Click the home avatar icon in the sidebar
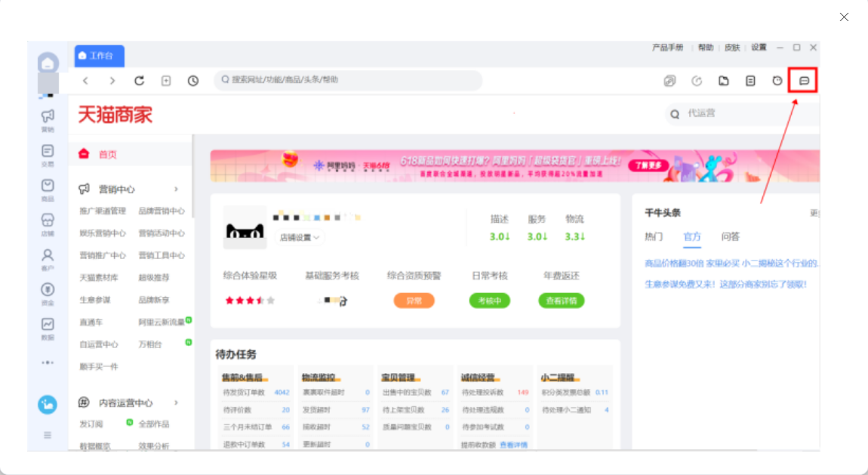868x475 pixels. (x=48, y=63)
